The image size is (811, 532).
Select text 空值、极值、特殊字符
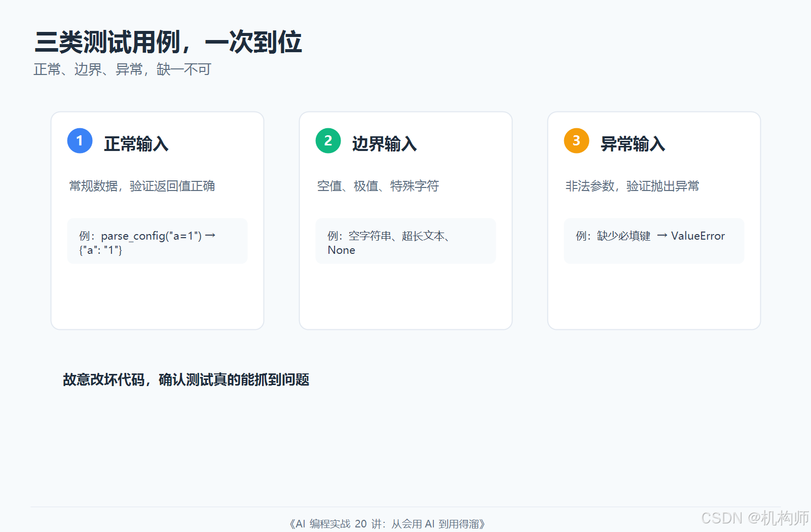click(x=378, y=186)
